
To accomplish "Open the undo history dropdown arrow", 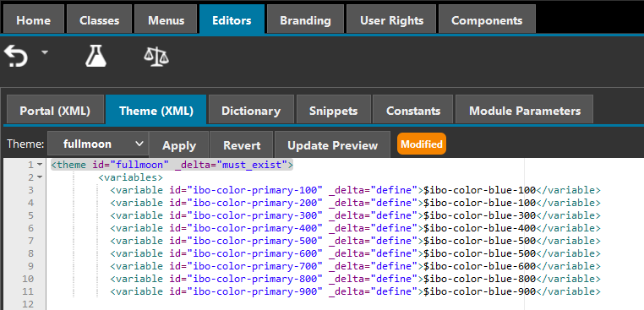I will coord(44,52).
